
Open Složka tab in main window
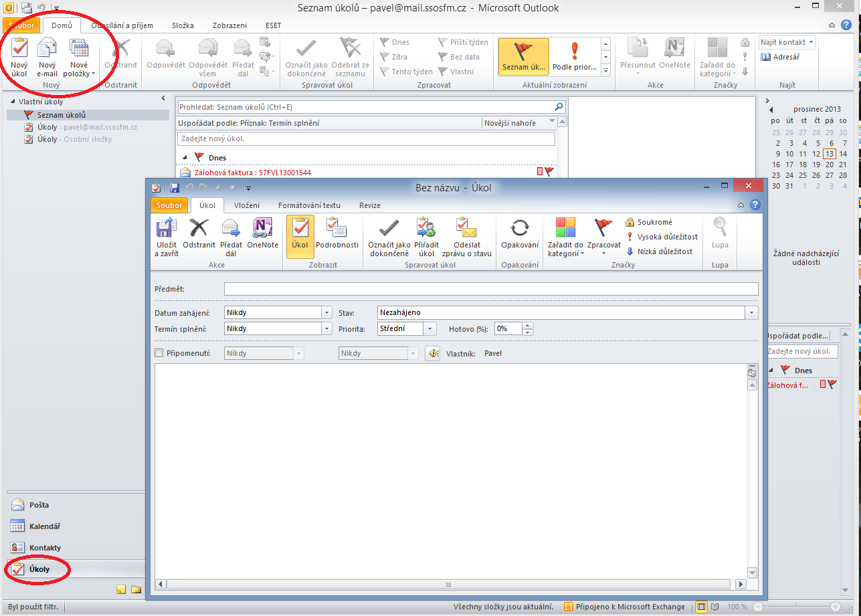pyautogui.click(x=183, y=25)
